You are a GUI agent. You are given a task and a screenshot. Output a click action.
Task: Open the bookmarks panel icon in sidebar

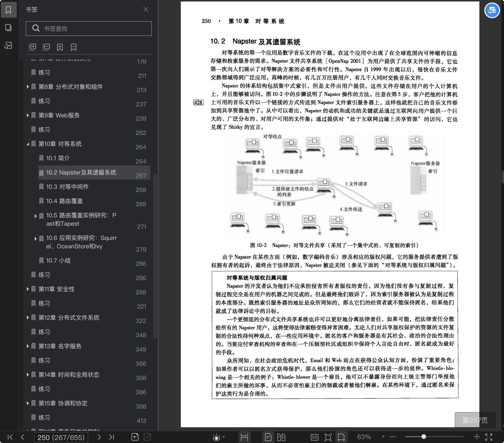point(8,10)
